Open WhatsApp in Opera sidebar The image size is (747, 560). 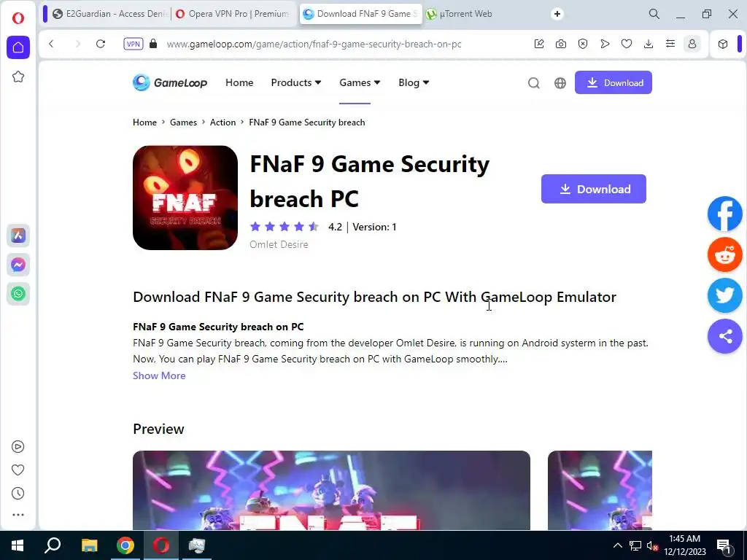pyautogui.click(x=18, y=294)
